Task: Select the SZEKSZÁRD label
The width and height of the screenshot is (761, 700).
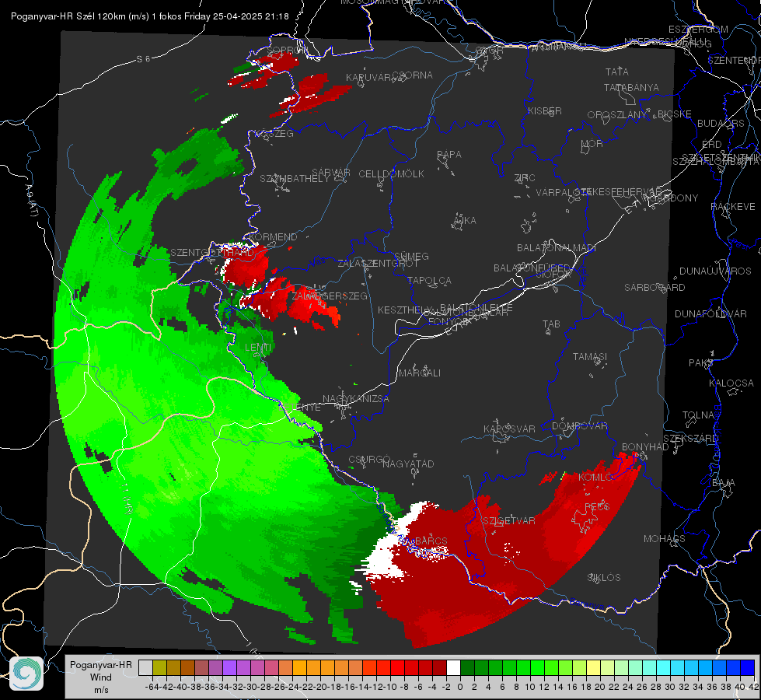Action: [690, 439]
